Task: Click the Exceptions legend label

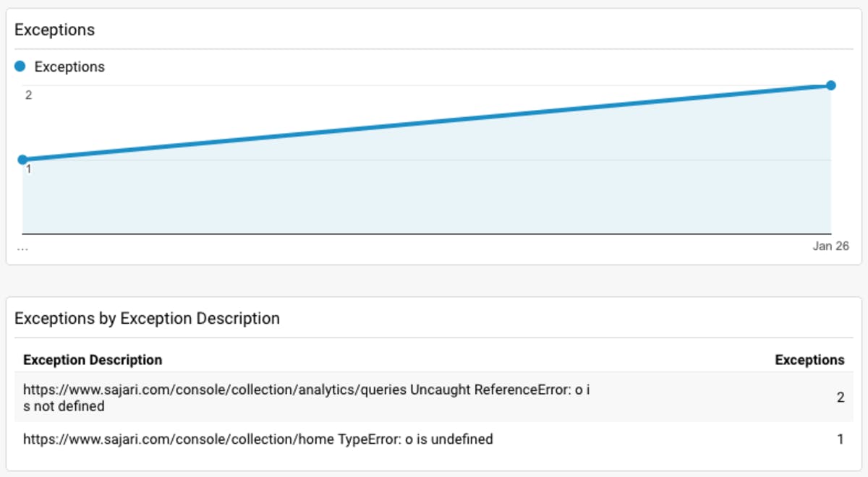Action: 69,66
